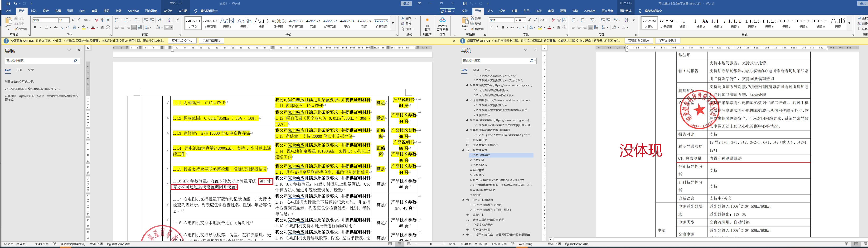Screen dimensions: 868x248
Task: Click 替换 replace in editing group
Action: coord(406,24)
